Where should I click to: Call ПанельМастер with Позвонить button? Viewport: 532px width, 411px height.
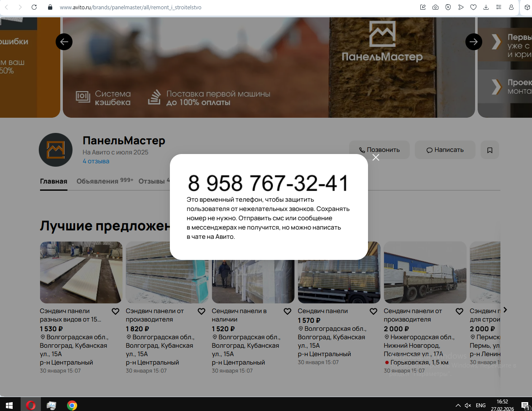tap(379, 150)
